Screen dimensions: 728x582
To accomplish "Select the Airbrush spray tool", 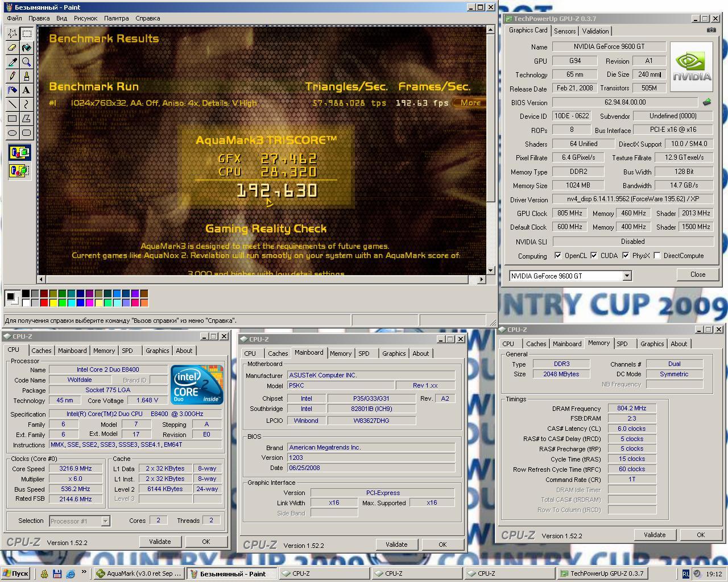I will 12,90.
